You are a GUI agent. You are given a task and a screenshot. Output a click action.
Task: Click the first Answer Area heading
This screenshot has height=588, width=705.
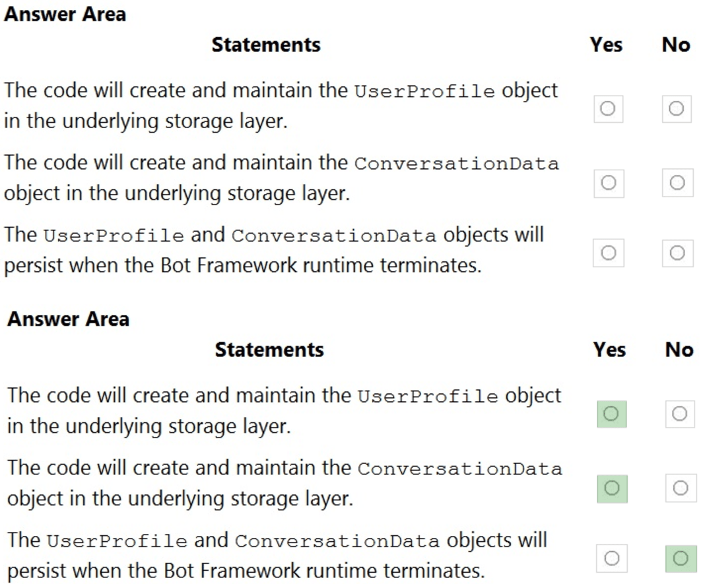tap(64, 15)
